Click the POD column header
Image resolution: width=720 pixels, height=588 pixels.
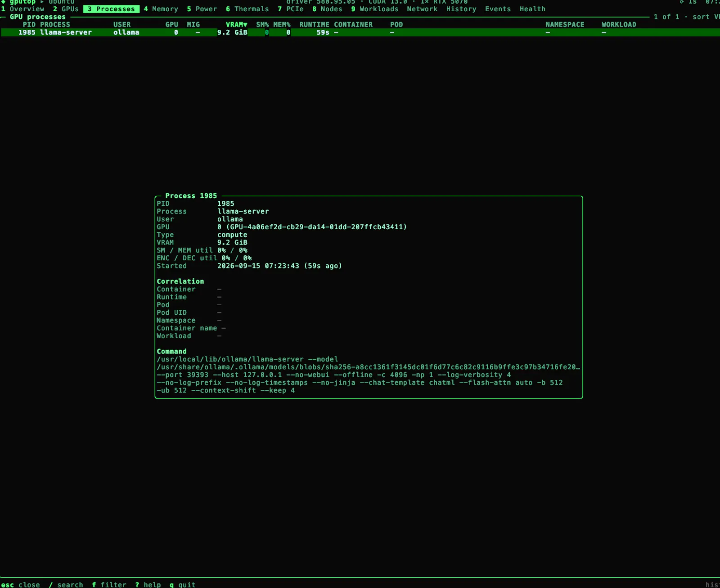point(396,25)
